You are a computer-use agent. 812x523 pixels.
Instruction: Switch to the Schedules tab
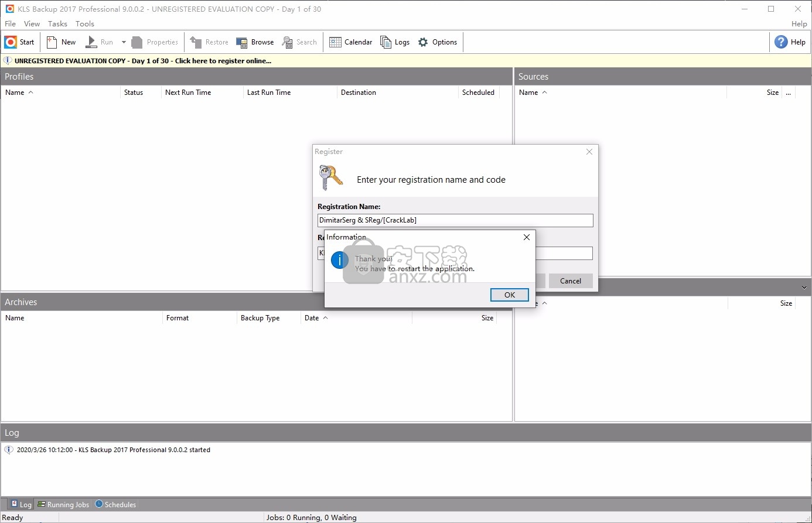pyautogui.click(x=115, y=504)
